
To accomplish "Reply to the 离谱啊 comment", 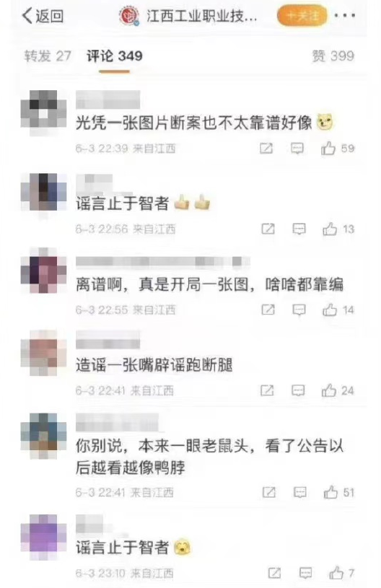I will pyautogui.click(x=299, y=310).
